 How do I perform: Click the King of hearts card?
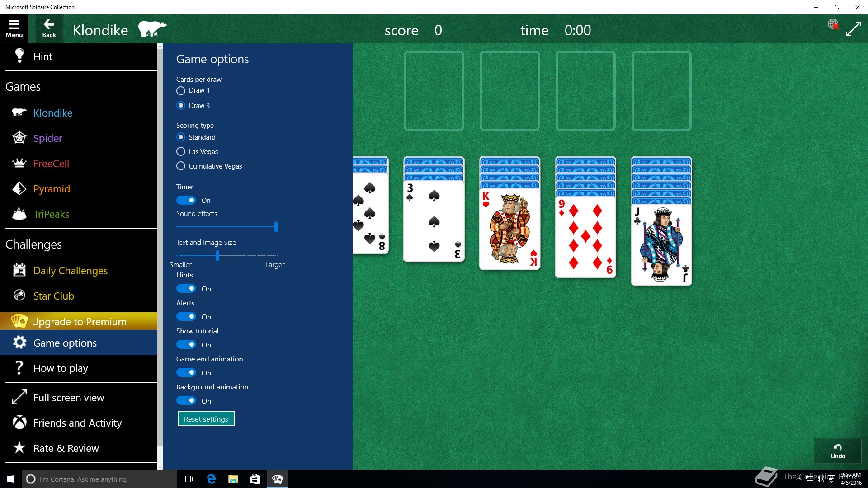tap(509, 229)
